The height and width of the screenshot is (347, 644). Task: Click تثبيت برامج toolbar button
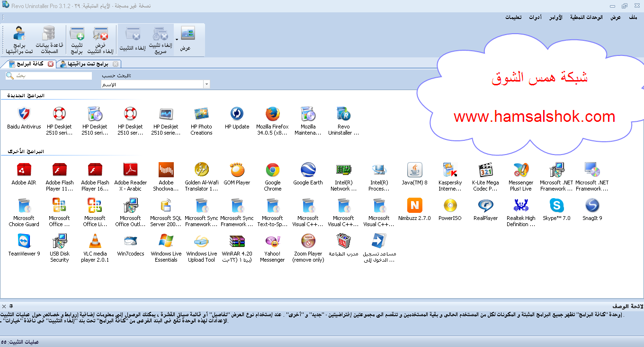coord(77,40)
